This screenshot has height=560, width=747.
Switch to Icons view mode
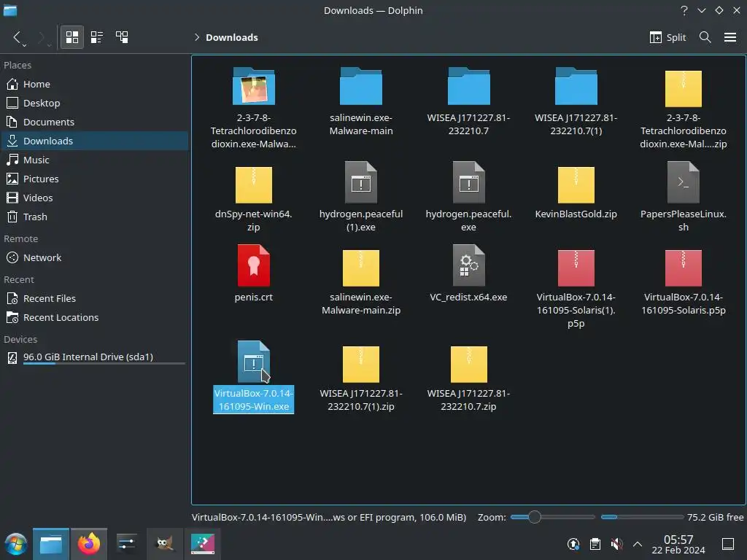click(x=72, y=37)
